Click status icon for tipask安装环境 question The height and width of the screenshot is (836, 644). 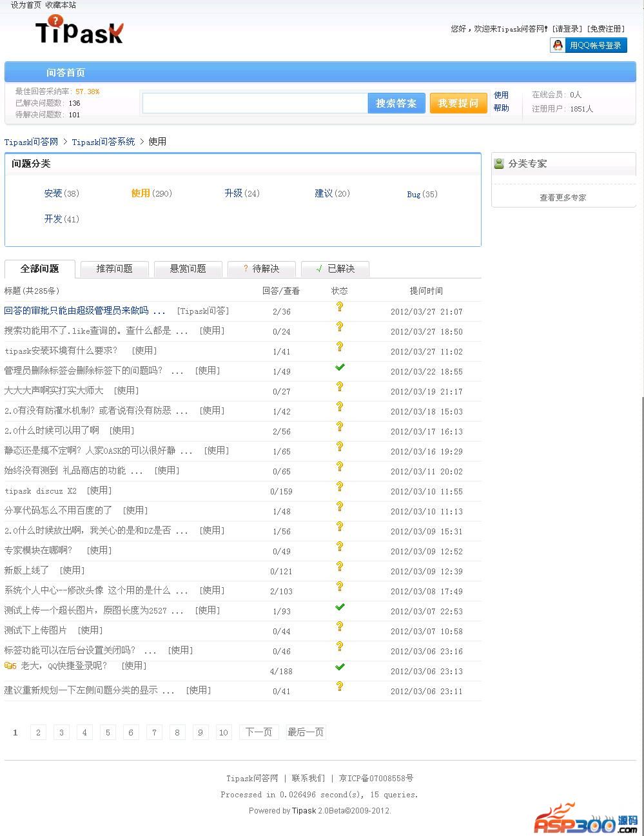(x=340, y=347)
